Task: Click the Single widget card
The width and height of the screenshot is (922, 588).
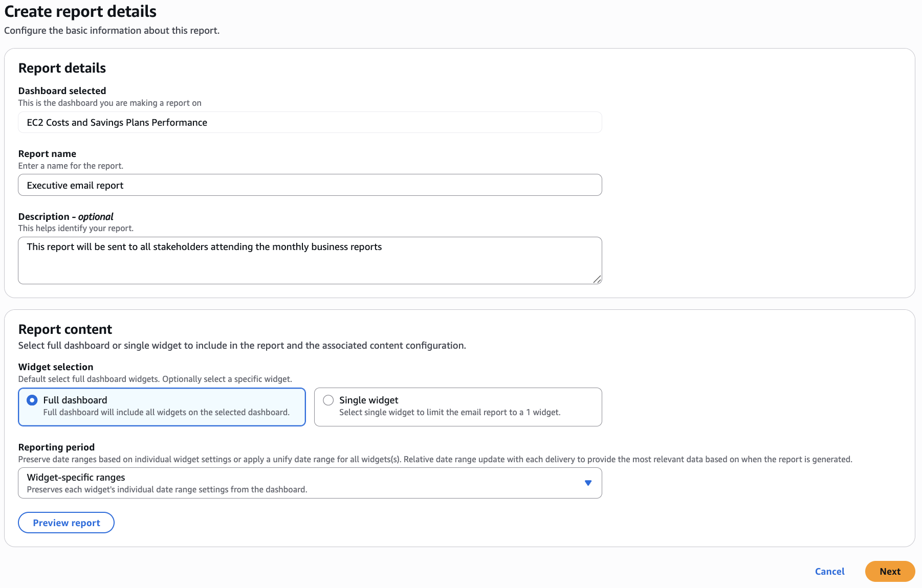Action: (x=457, y=406)
